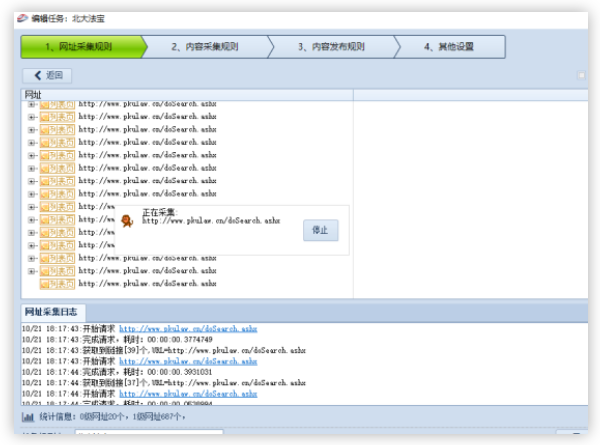
Task: Go to step 1 网址采集规则
Action: pyautogui.click(x=80, y=47)
